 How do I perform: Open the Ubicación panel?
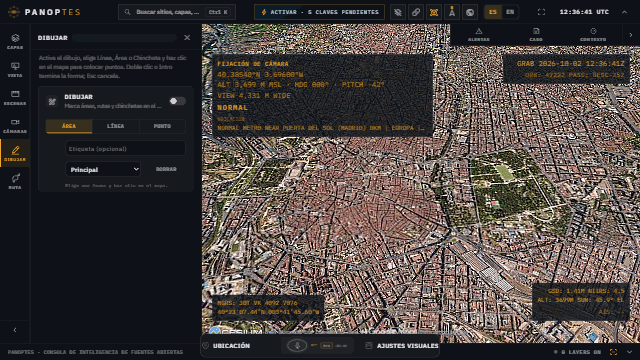pyautogui.click(x=227, y=346)
